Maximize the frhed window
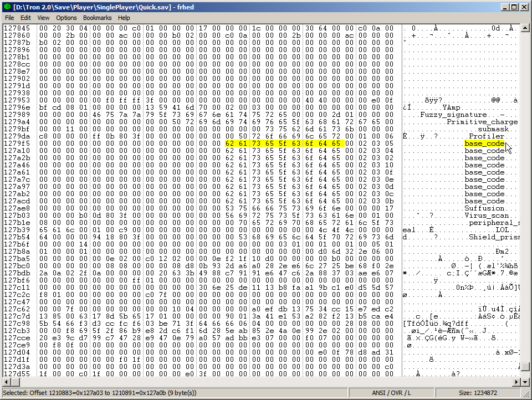 (x=514, y=7)
